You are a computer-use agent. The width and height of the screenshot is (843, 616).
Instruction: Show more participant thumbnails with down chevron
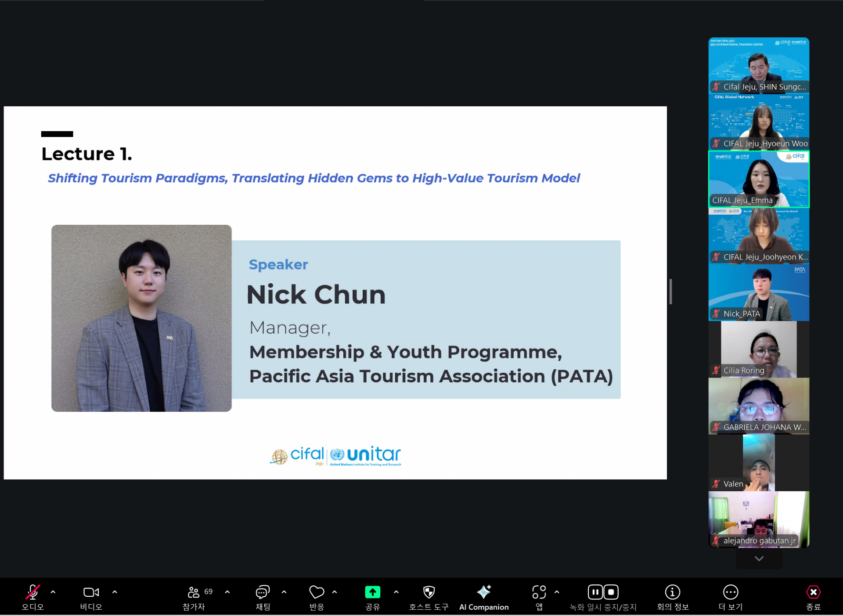[x=759, y=558]
